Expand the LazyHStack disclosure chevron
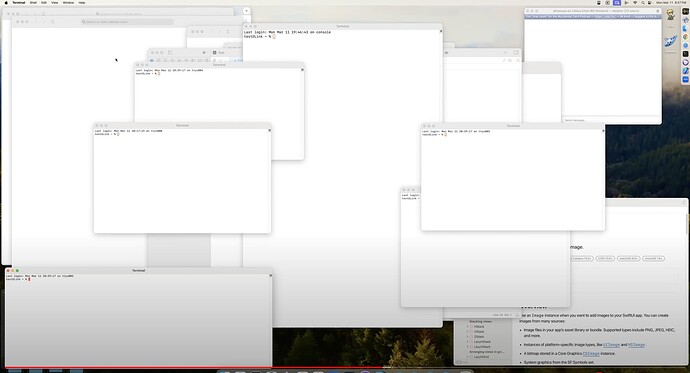Image resolution: width=690 pixels, height=373 pixels. [467, 342]
